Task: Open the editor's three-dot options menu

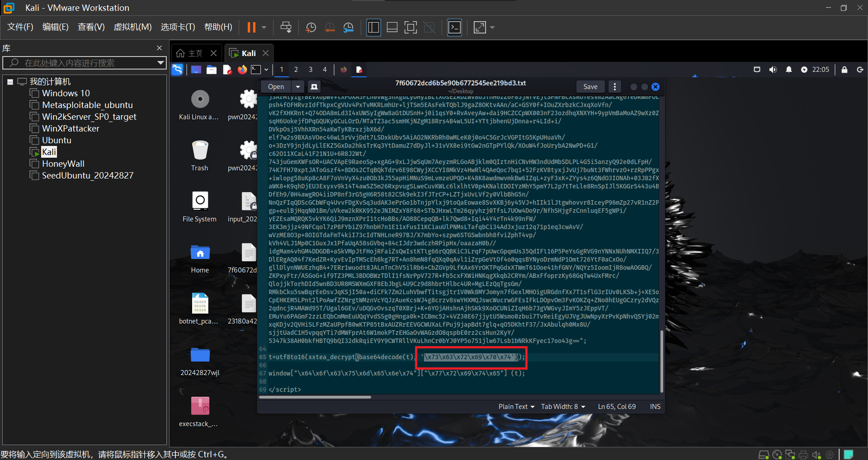Action: point(614,87)
